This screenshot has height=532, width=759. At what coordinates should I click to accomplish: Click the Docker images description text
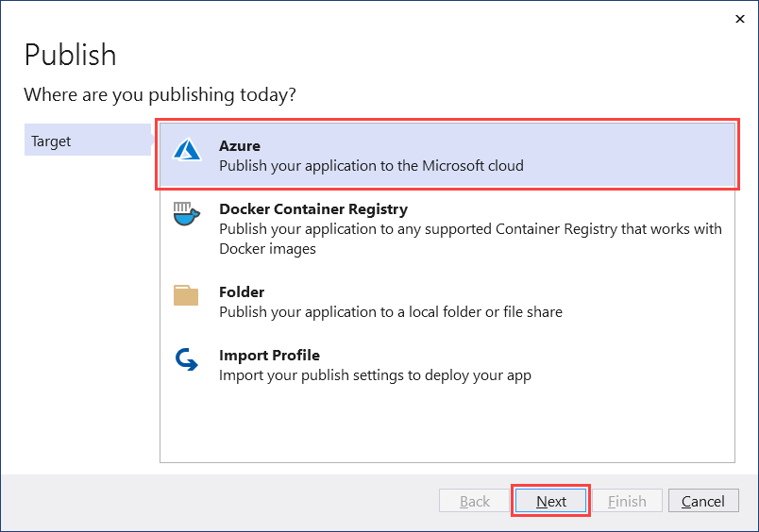pyautogui.click(x=470, y=239)
